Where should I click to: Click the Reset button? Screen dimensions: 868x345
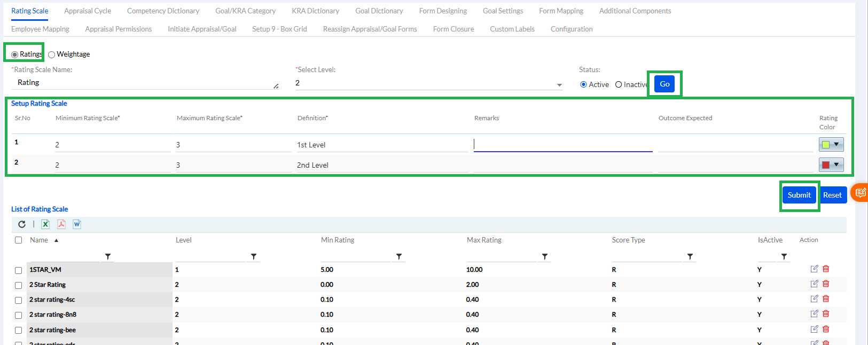pyautogui.click(x=832, y=195)
